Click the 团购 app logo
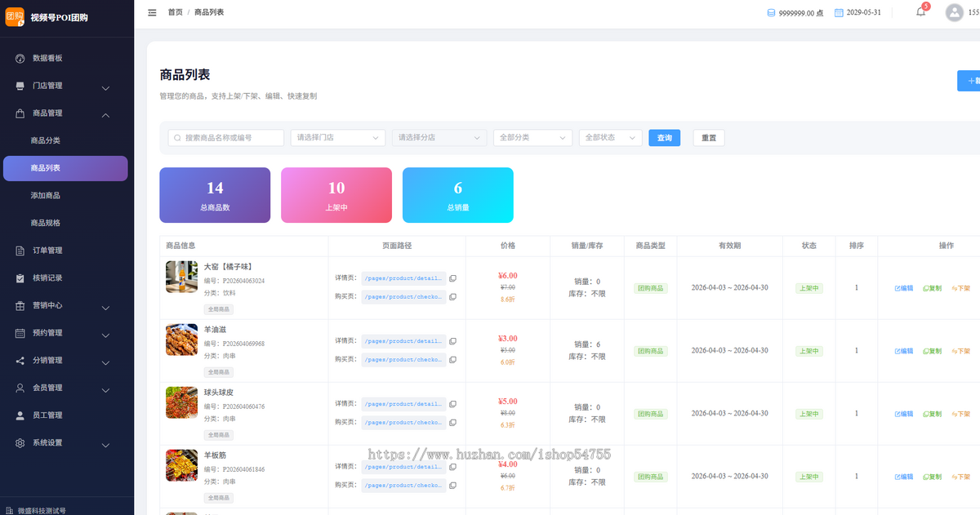This screenshot has height=515, width=980. (x=15, y=16)
